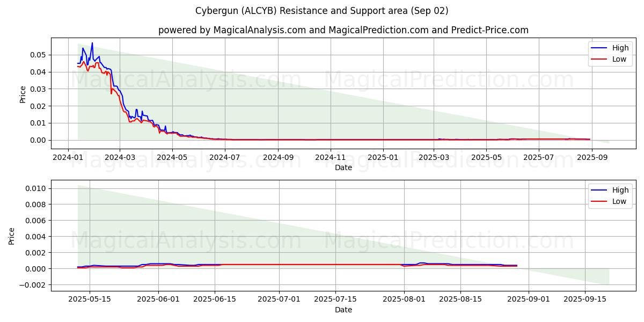644x322 pixels.
Task: Click the '0.010' y-axis label in the bottom chart
Action: 37,188
